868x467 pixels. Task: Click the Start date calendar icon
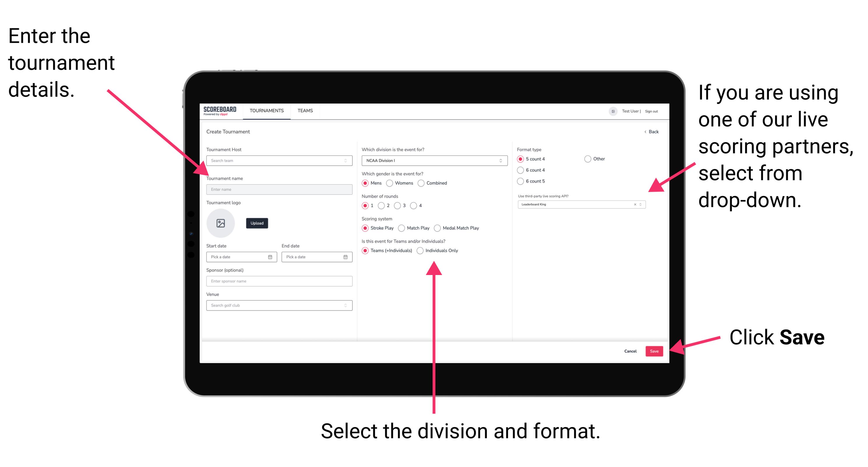coord(271,256)
